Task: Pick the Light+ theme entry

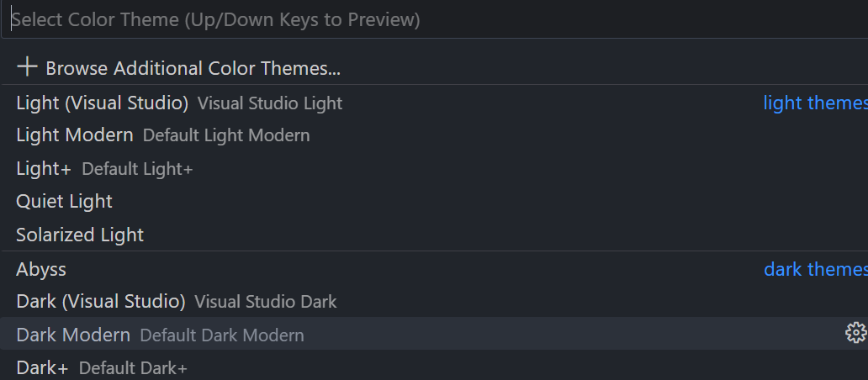Action: (44, 169)
